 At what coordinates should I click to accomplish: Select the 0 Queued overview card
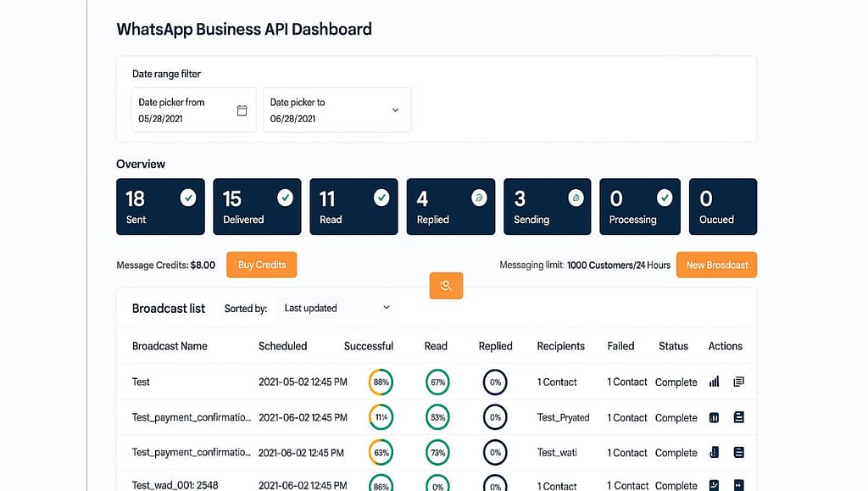point(723,206)
